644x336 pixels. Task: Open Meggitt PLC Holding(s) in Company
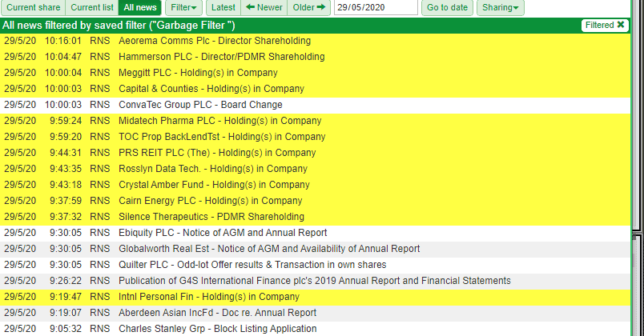point(199,73)
